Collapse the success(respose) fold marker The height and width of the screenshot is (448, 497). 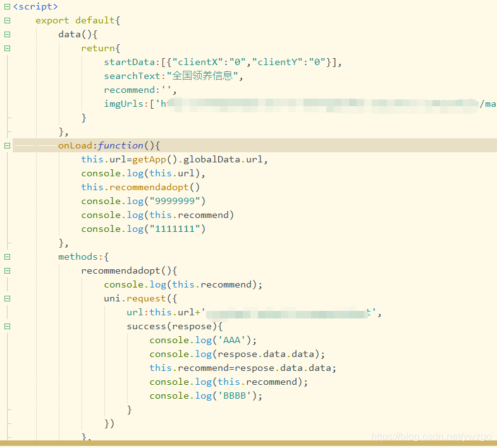point(8,326)
